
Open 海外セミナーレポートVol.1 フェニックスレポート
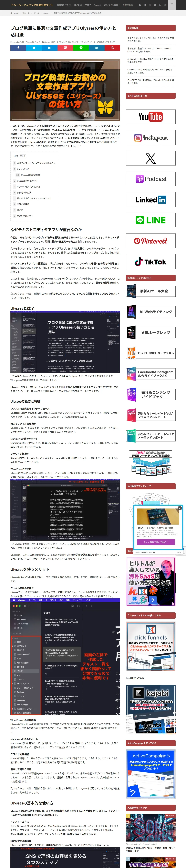point(151,415)
